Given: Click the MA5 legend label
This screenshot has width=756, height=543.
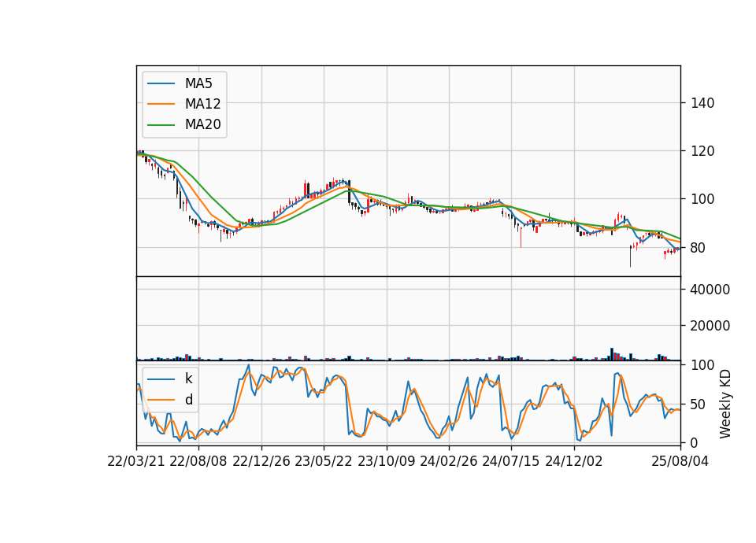Looking at the screenshot, I should (x=198, y=83).
